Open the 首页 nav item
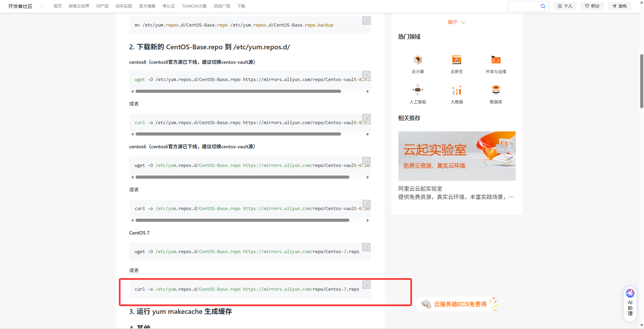 [x=58, y=6]
